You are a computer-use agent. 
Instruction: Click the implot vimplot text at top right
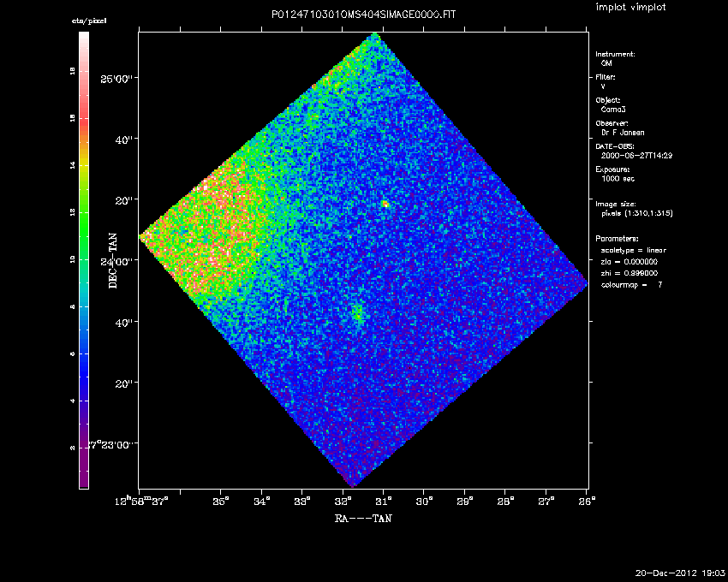631,8
